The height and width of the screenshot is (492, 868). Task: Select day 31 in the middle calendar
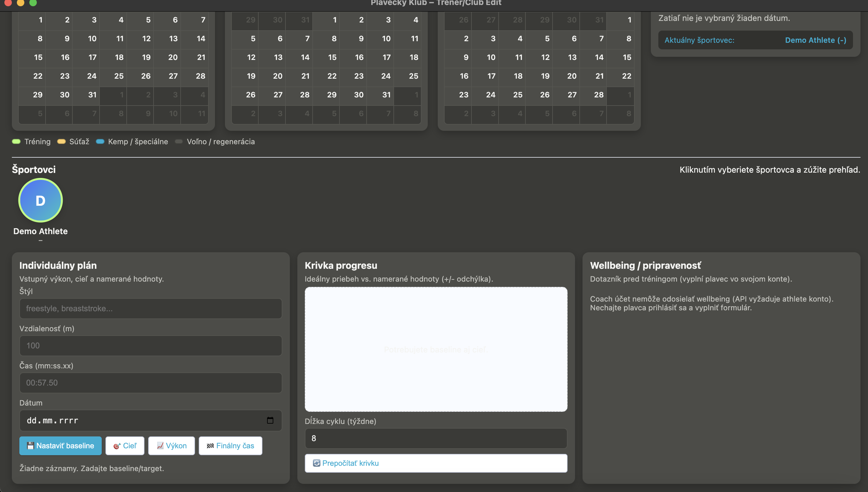[386, 95]
